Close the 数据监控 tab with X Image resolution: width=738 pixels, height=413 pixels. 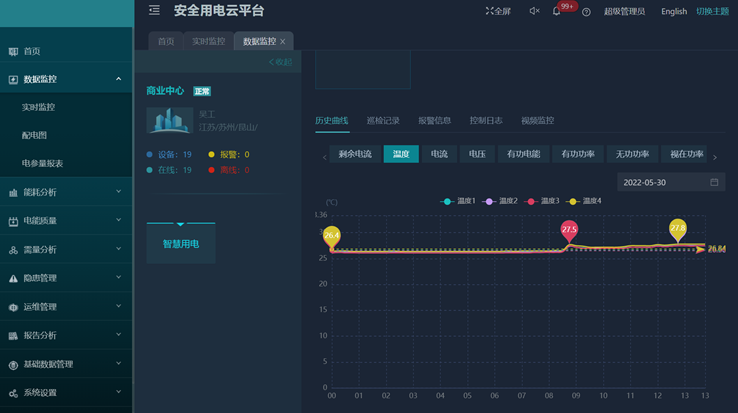282,41
